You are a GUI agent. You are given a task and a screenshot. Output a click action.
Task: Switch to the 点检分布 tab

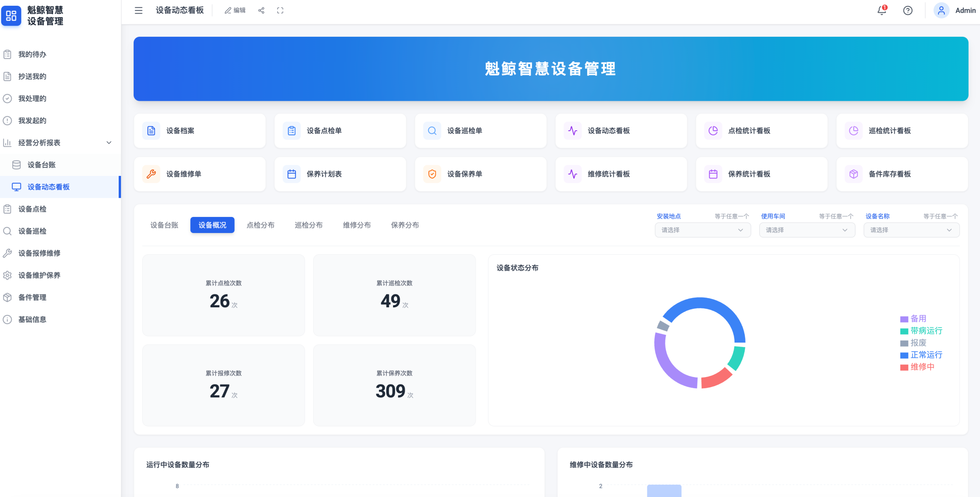pos(261,225)
